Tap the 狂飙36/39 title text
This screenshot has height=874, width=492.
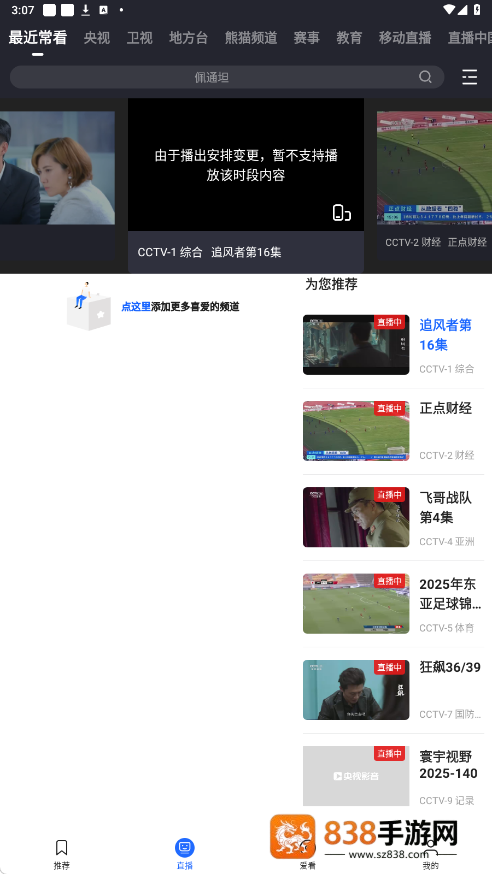point(450,667)
